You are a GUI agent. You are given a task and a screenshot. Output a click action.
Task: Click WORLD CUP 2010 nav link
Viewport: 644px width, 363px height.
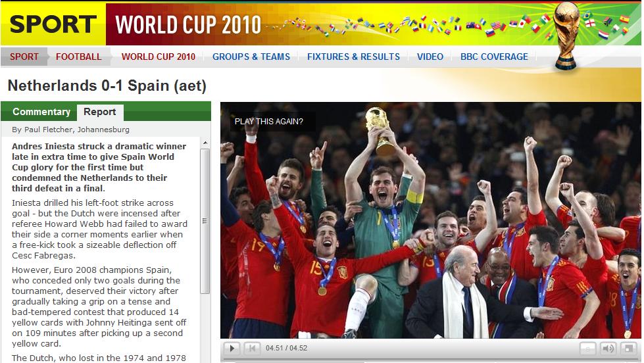click(158, 57)
